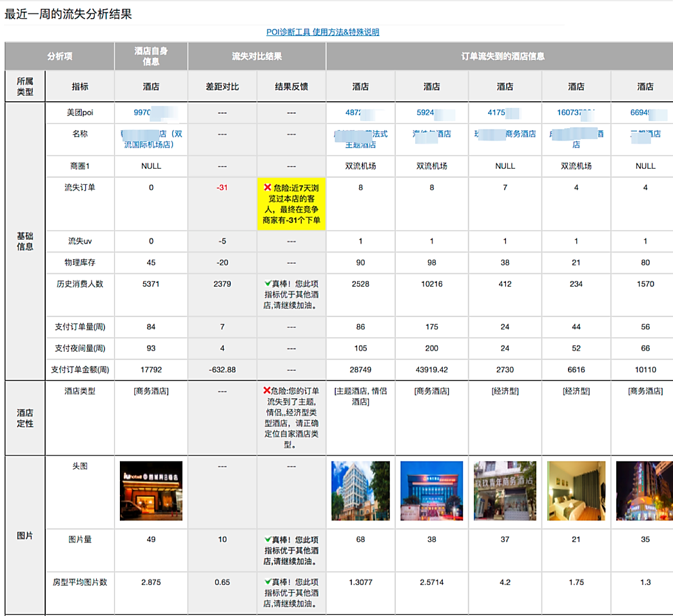Open the 双流国际机场店 hotel name link
This screenshot has width=673, height=616.
[151, 139]
